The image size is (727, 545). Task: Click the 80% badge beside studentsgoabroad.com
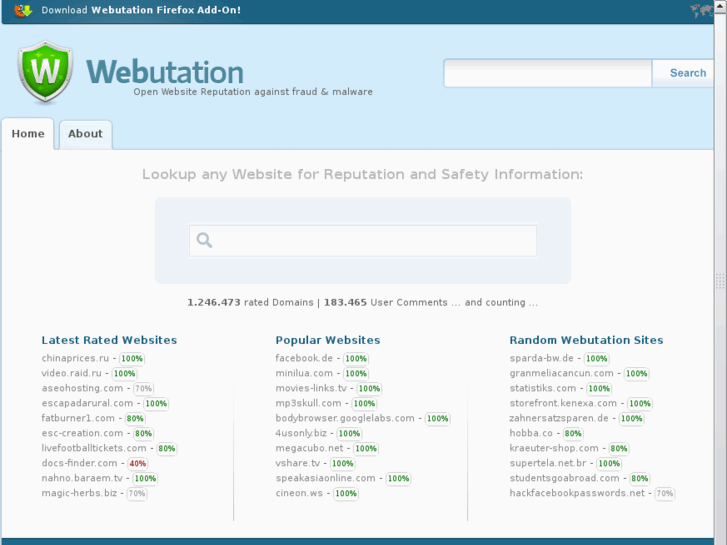tap(640, 478)
